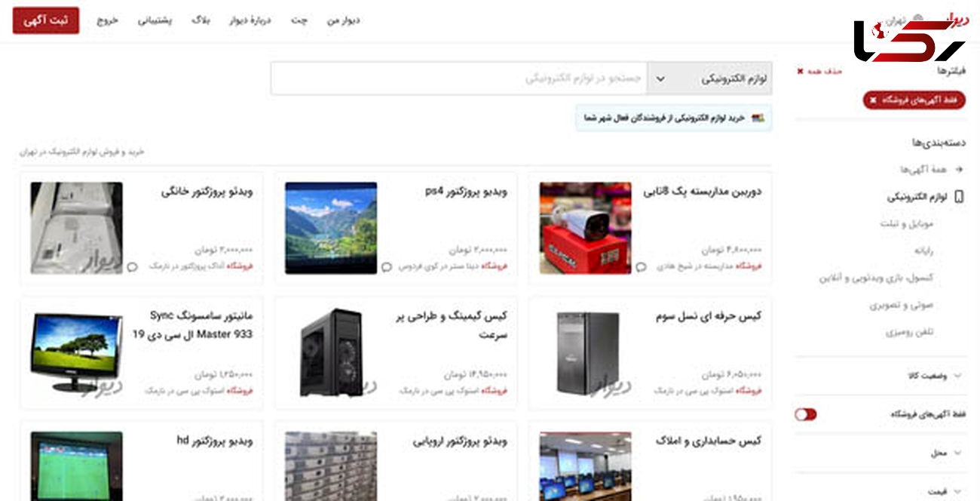Click the chat bubble icon on the security camera ad
980x501 pixels.
click(641, 266)
